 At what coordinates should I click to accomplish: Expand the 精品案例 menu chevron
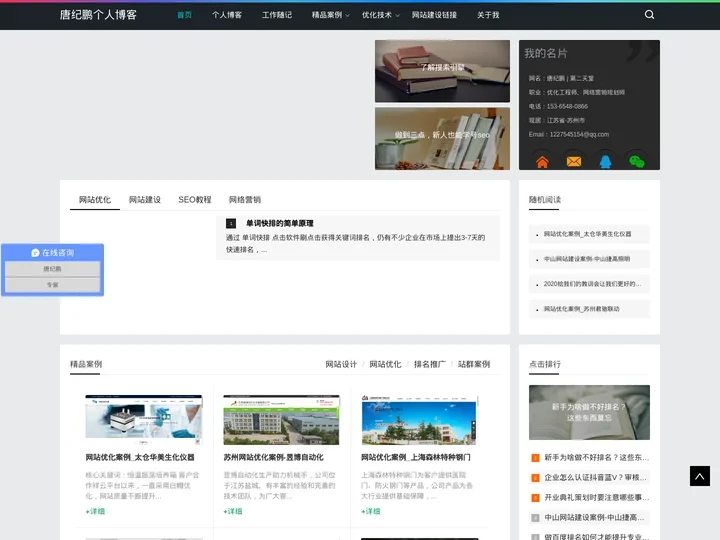[348, 16]
